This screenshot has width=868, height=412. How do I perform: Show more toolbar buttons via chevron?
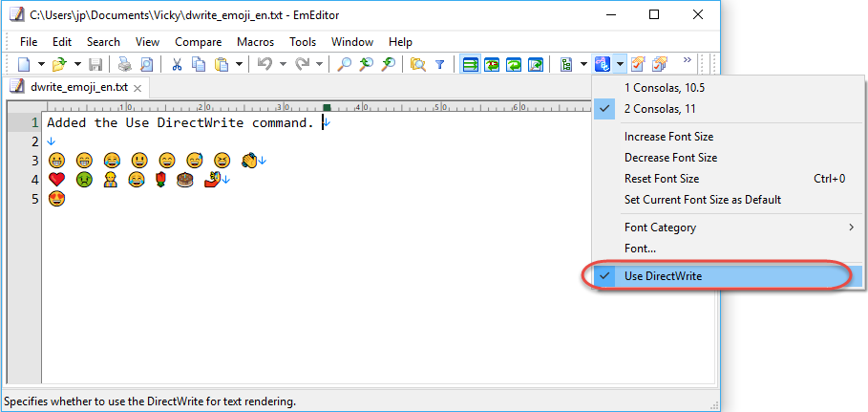687,60
